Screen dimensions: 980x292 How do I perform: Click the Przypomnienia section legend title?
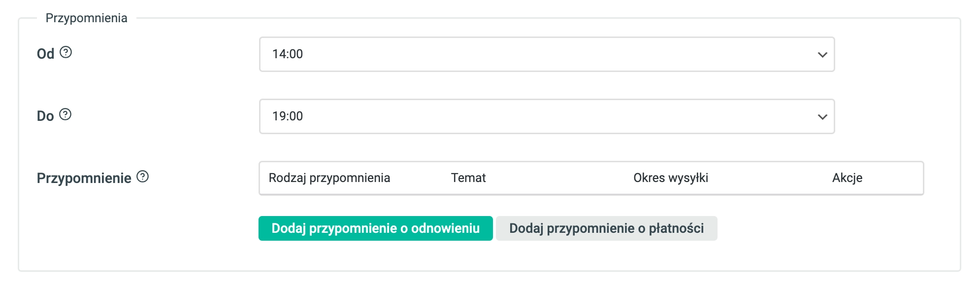86,18
